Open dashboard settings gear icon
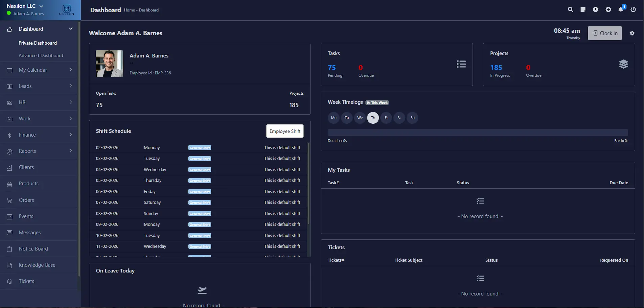The image size is (644, 308). tap(632, 33)
